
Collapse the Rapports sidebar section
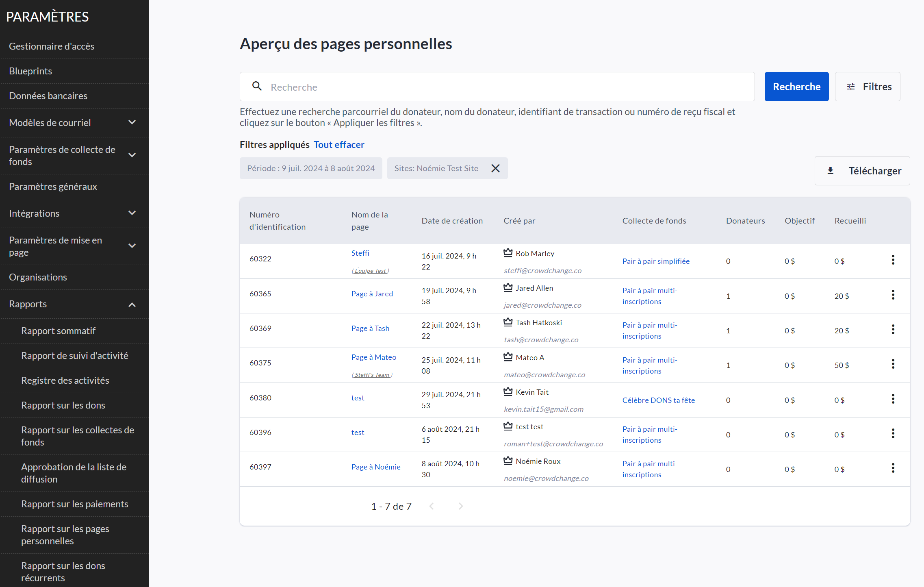click(x=132, y=304)
